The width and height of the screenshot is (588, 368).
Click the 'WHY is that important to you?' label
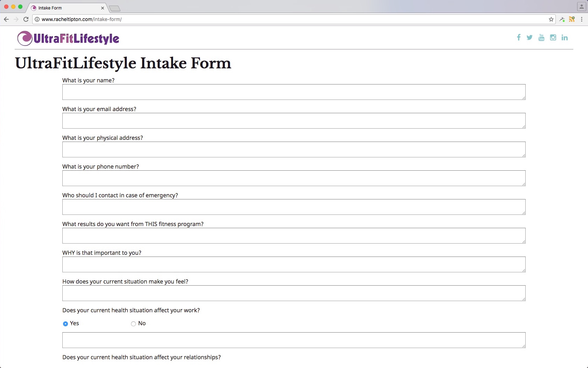[102, 253]
